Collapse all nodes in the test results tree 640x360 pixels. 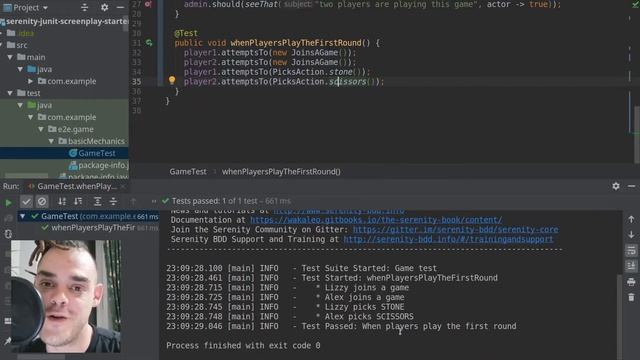tap(113, 201)
